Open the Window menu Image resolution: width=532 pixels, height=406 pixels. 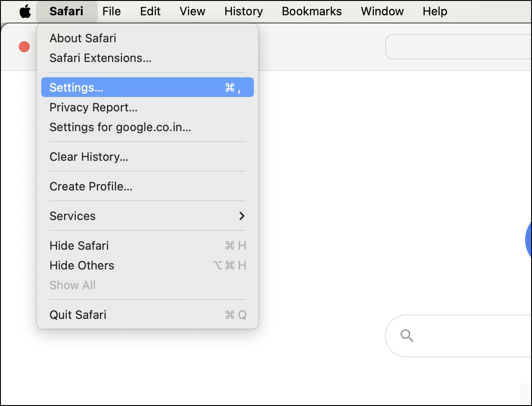click(x=382, y=11)
